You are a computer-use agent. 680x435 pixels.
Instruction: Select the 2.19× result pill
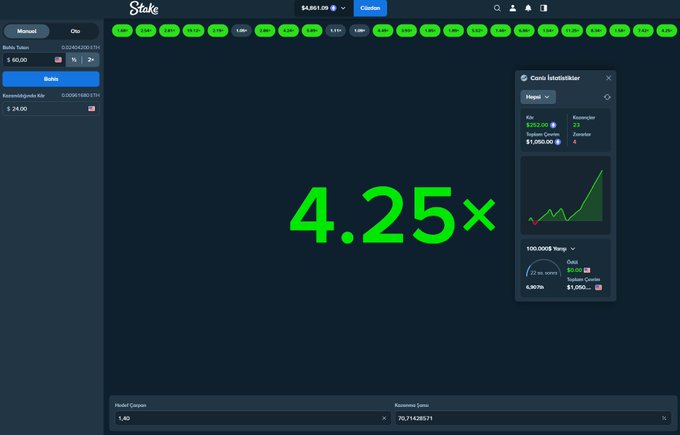pyautogui.click(x=218, y=31)
